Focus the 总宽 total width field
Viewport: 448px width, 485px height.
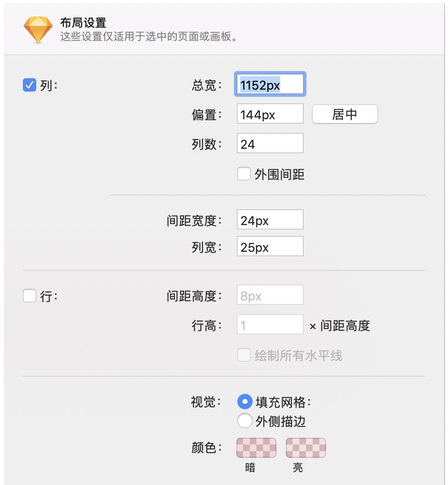(270, 84)
